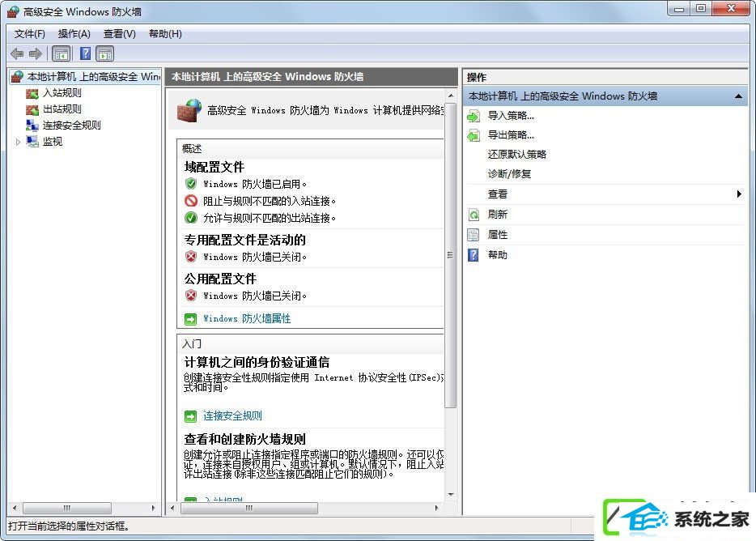Open the 帮助(H) menu
Screen dimensions: 756x541
pyautogui.click(x=165, y=34)
